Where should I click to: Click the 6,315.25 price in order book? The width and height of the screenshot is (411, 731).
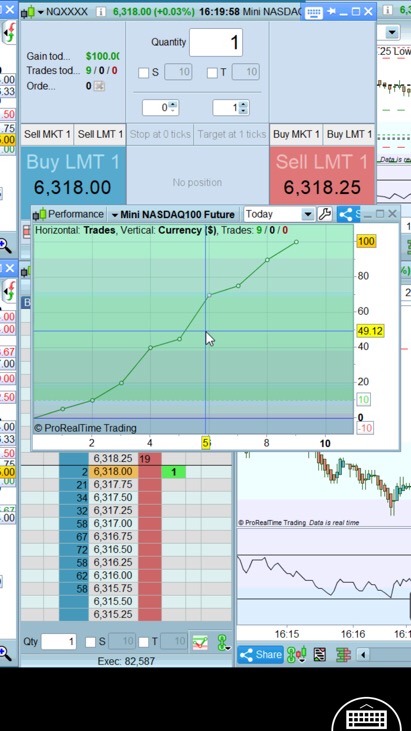click(x=113, y=614)
